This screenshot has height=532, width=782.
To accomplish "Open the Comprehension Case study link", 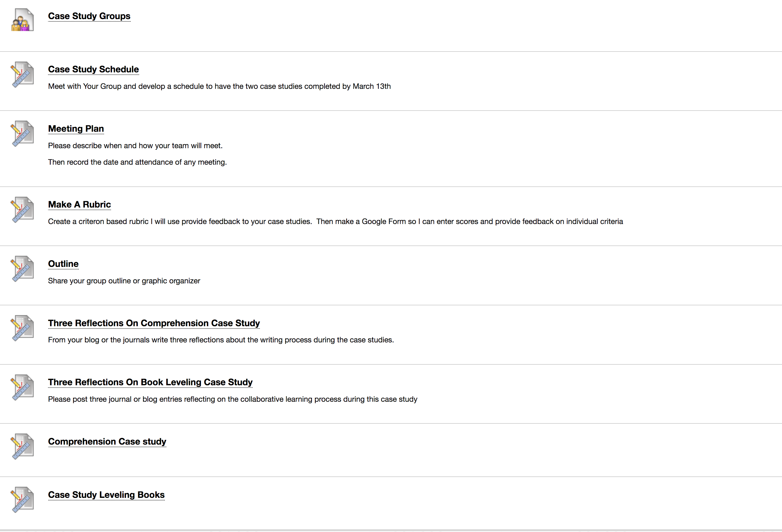I will click(107, 441).
